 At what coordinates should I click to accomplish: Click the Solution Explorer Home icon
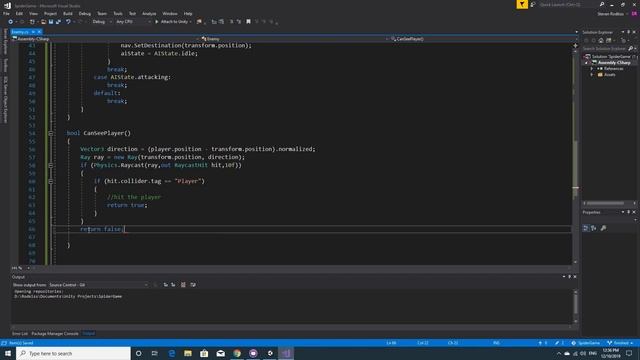[601, 40]
